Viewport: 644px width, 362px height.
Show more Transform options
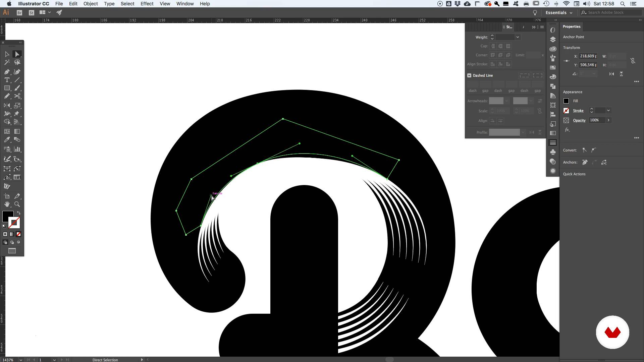636,81
